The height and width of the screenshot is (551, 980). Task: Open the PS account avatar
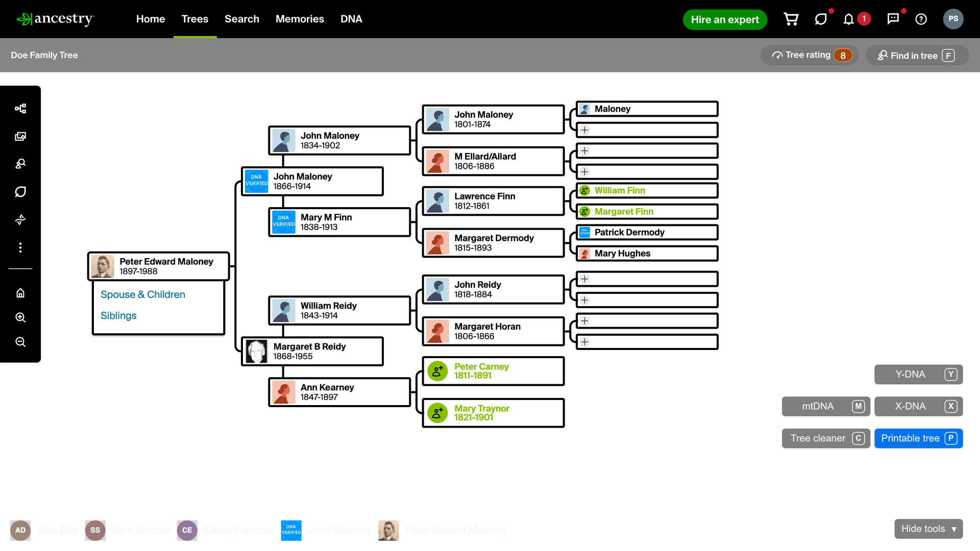point(953,19)
